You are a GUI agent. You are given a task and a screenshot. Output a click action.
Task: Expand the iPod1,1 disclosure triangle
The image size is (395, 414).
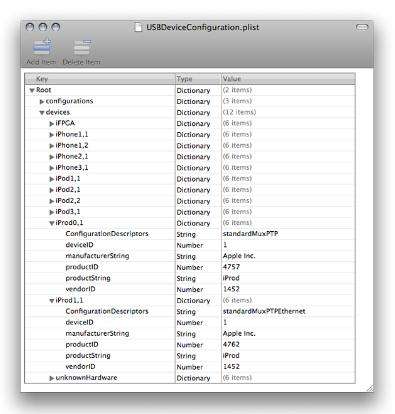click(52, 179)
